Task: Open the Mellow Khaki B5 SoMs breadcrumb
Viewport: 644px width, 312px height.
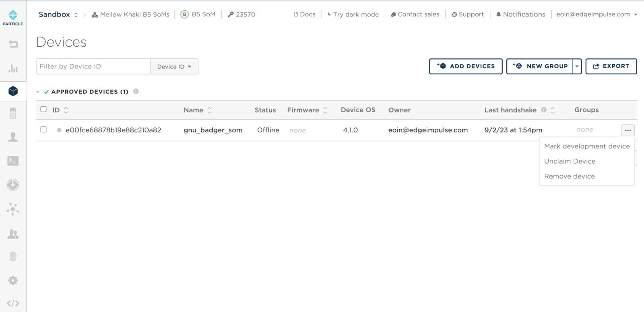Action: 130,14
